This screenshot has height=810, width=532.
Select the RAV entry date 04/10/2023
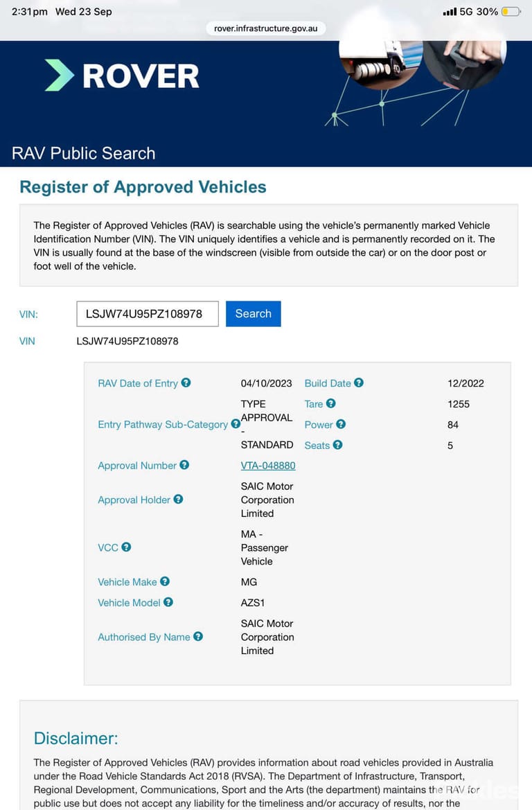click(266, 383)
